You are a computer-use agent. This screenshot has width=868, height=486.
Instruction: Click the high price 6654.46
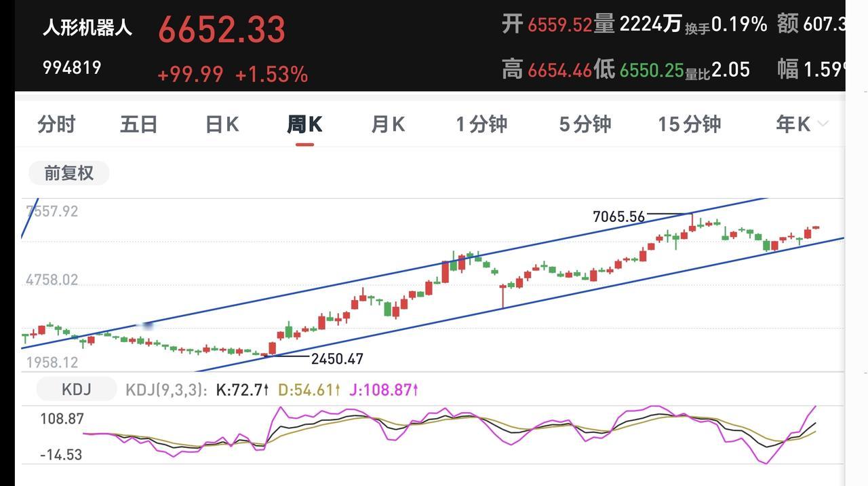[x=559, y=70]
